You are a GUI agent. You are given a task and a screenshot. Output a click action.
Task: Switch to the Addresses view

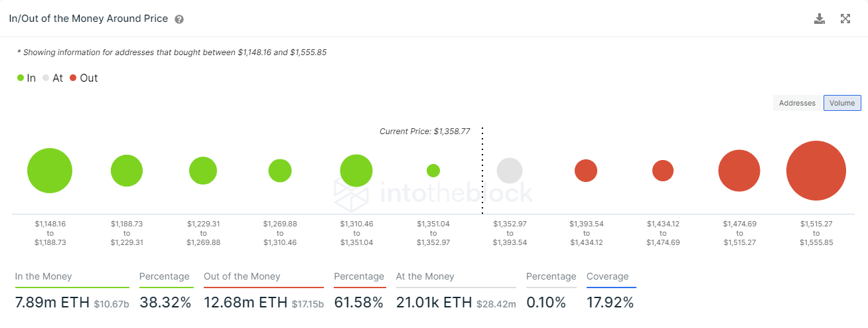pyautogui.click(x=797, y=103)
